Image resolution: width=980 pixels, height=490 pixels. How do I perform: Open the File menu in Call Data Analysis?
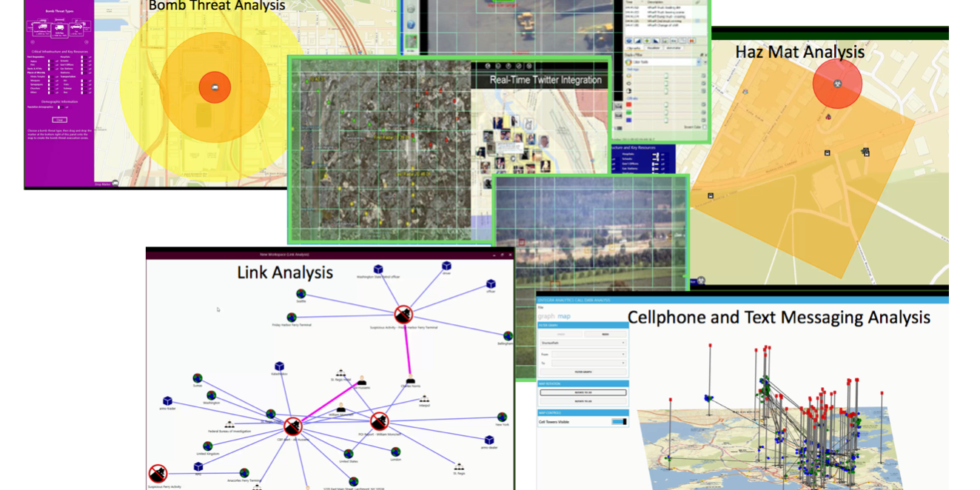coord(541,307)
